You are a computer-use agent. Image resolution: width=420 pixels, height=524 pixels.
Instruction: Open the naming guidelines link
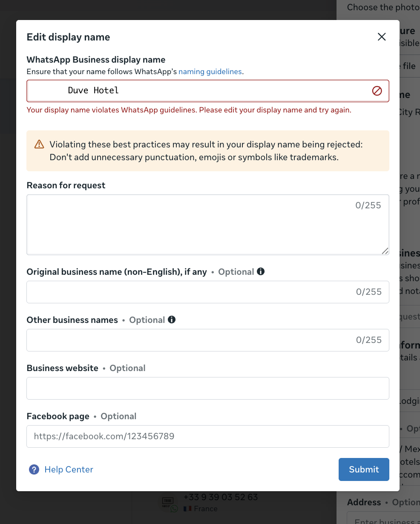point(210,72)
